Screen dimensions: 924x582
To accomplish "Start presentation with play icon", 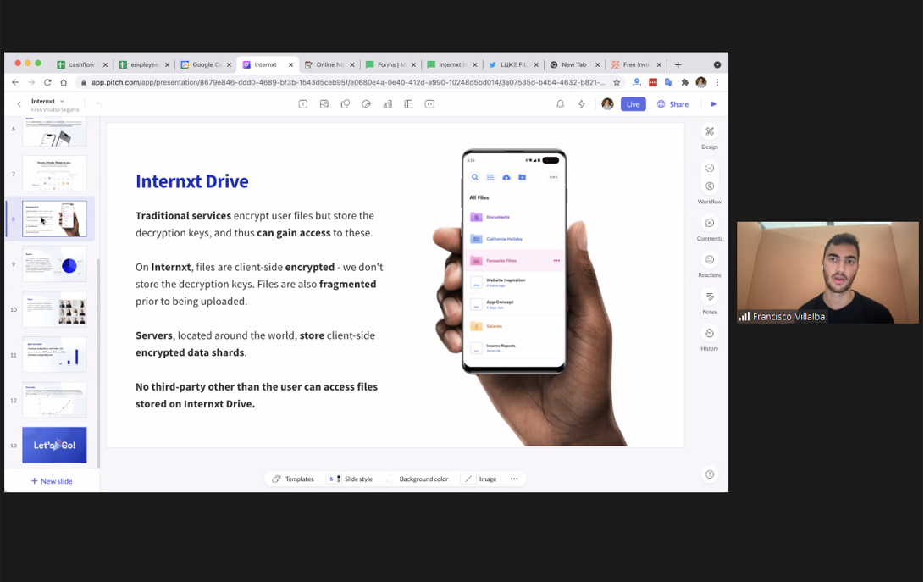I will point(714,104).
